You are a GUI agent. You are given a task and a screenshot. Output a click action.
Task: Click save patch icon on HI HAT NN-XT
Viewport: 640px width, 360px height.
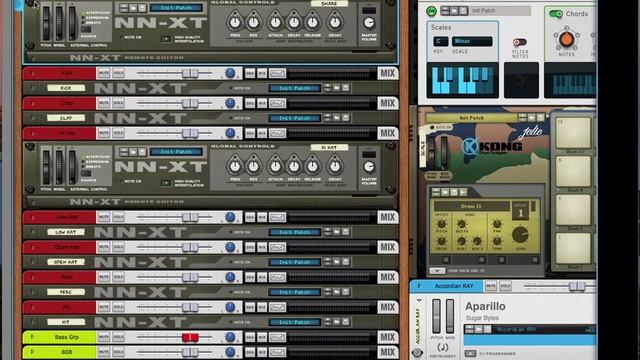pos(142,152)
